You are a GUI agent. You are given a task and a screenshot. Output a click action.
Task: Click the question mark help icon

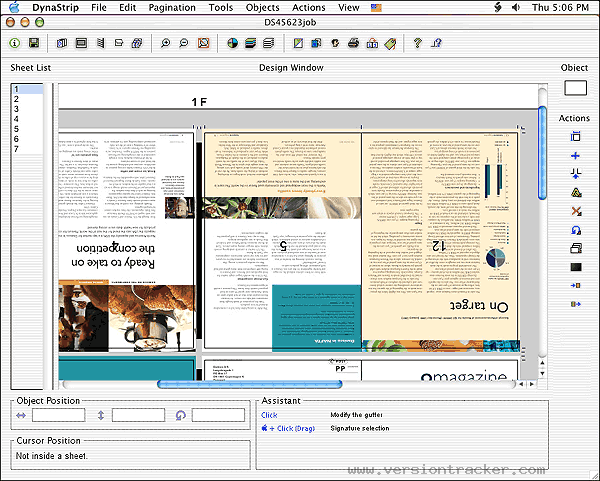pyautogui.click(x=418, y=43)
